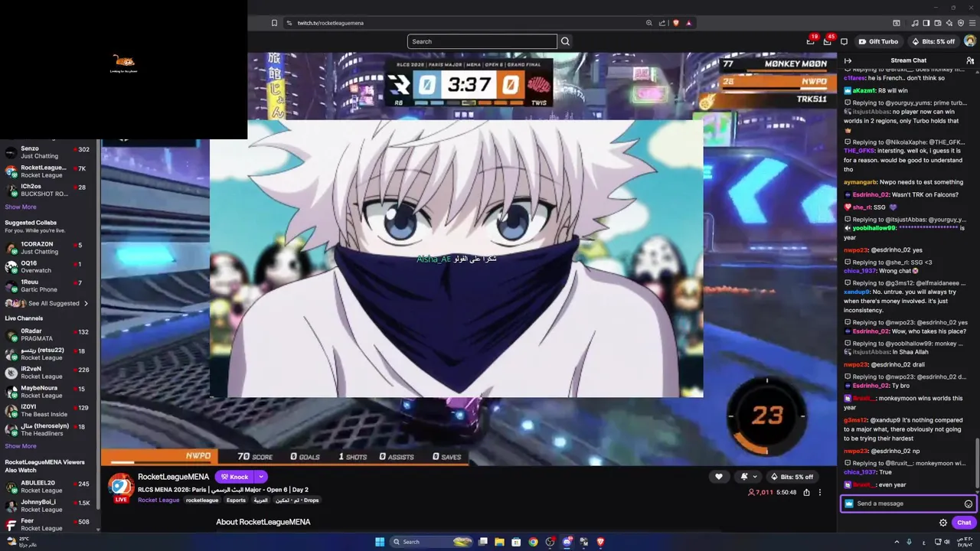Click the RocketLeagueMENA channel avatar

[x=121, y=487]
